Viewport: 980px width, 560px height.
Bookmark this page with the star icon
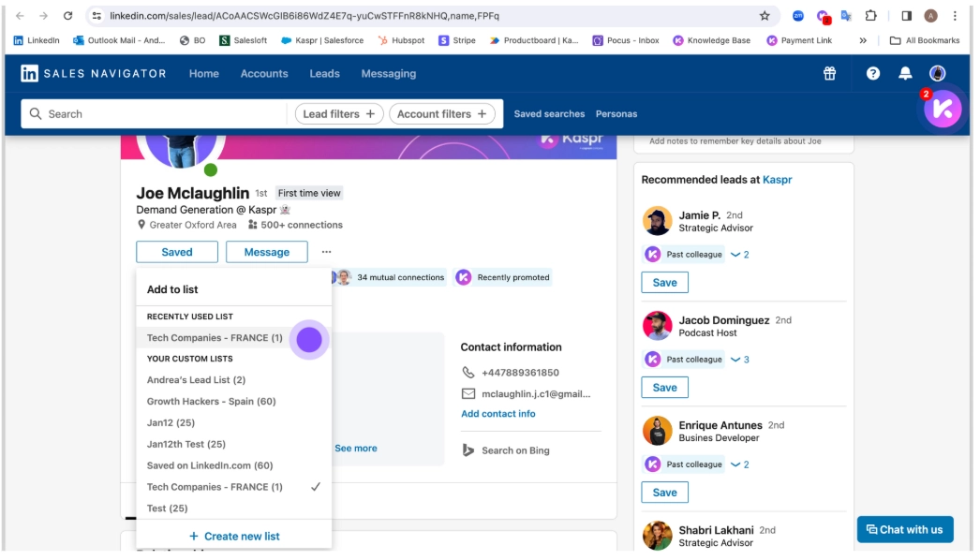pos(765,16)
